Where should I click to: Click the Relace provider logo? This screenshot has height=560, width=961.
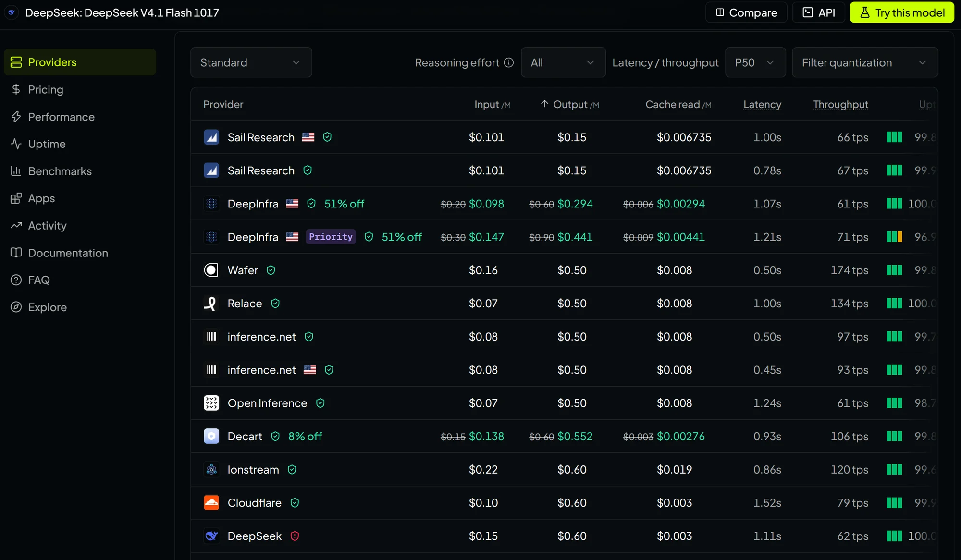click(x=211, y=304)
